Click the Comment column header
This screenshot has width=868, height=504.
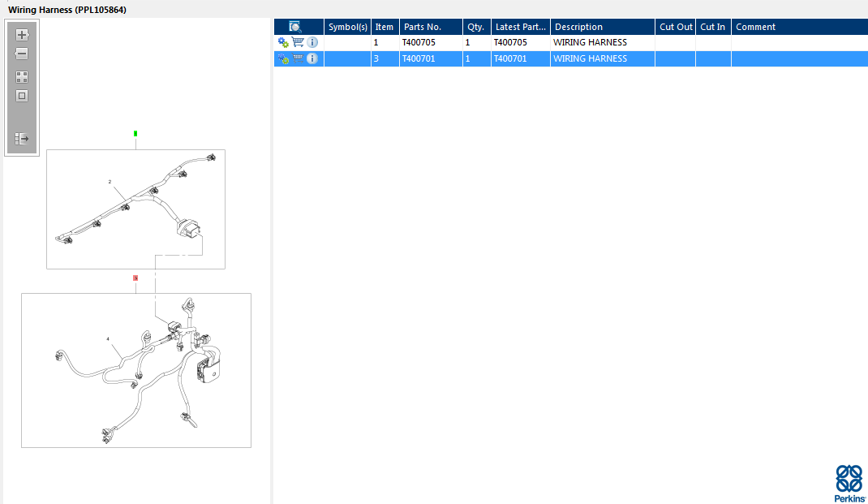point(799,27)
